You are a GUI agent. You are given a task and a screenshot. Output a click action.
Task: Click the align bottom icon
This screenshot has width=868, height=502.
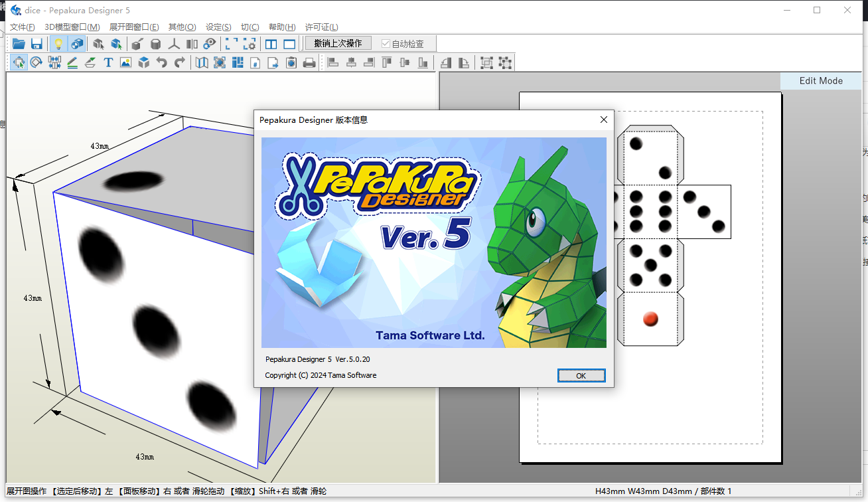pos(423,62)
